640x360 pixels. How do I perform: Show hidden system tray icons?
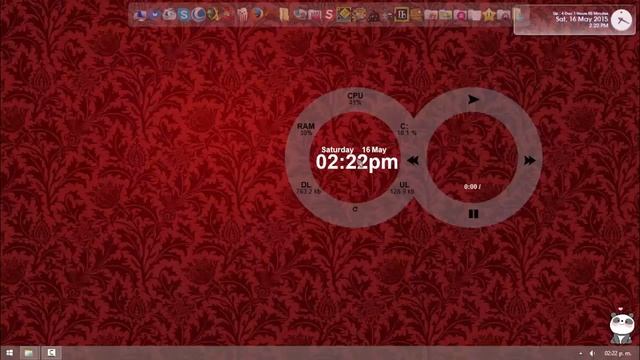(x=580, y=353)
